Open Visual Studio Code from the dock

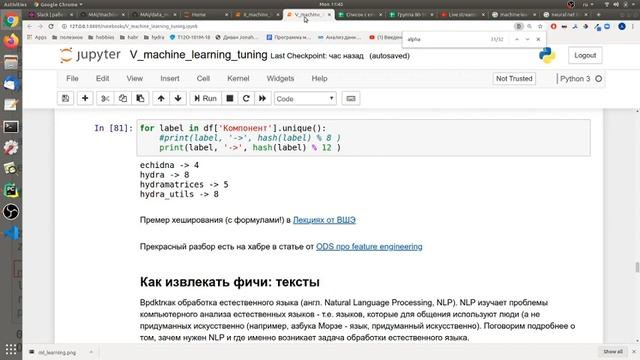11,233
